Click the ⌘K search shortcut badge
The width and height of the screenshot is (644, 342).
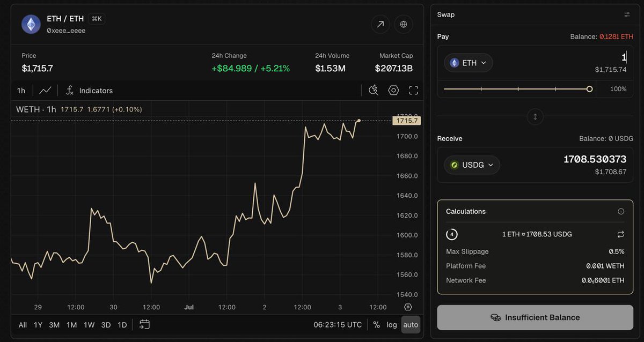97,19
